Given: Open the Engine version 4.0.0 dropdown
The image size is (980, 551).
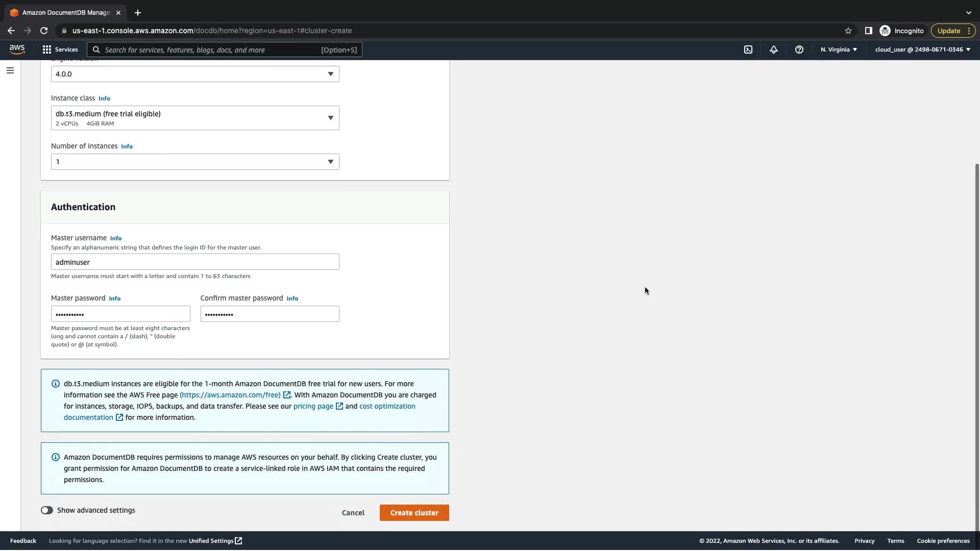Looking at the screenshot, I should pyautogui.click(x=194, y=74).
